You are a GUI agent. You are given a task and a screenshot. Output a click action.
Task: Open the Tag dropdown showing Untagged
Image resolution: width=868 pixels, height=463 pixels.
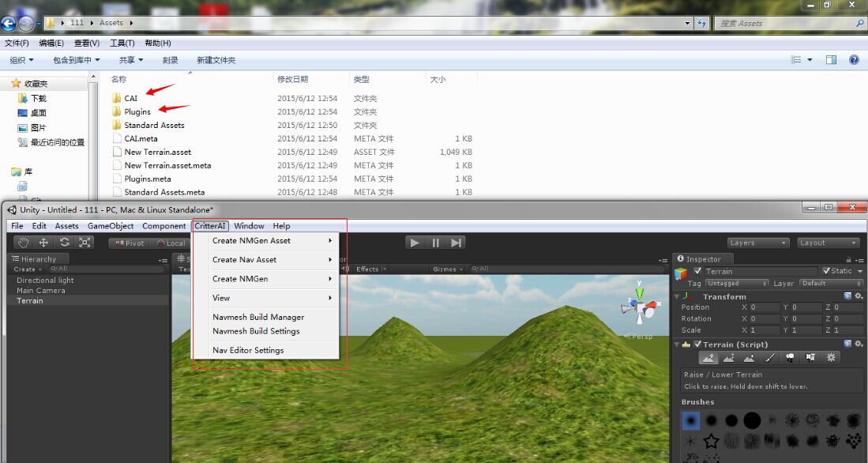[x=737, y=283]
